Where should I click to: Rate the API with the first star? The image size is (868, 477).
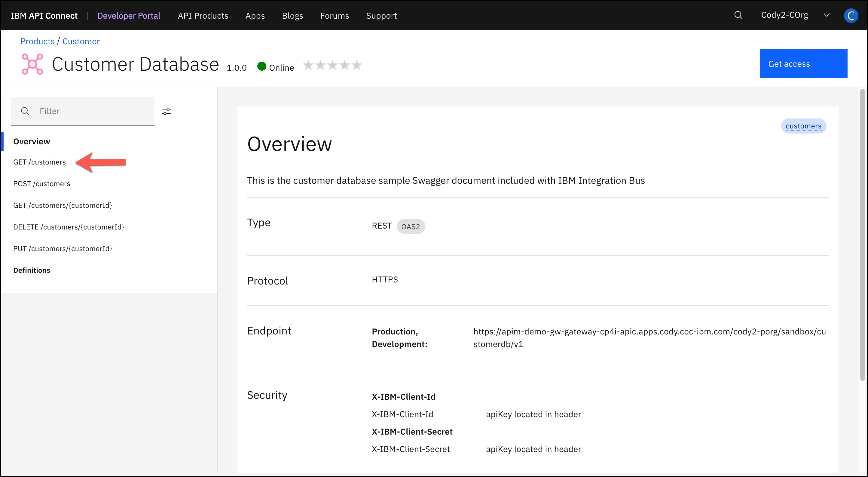click(308, 65)
